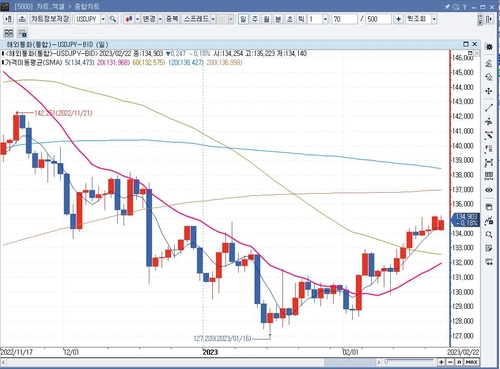Click the scrollbar right arrow
500x369 pixels.
[x=379, y=362]
